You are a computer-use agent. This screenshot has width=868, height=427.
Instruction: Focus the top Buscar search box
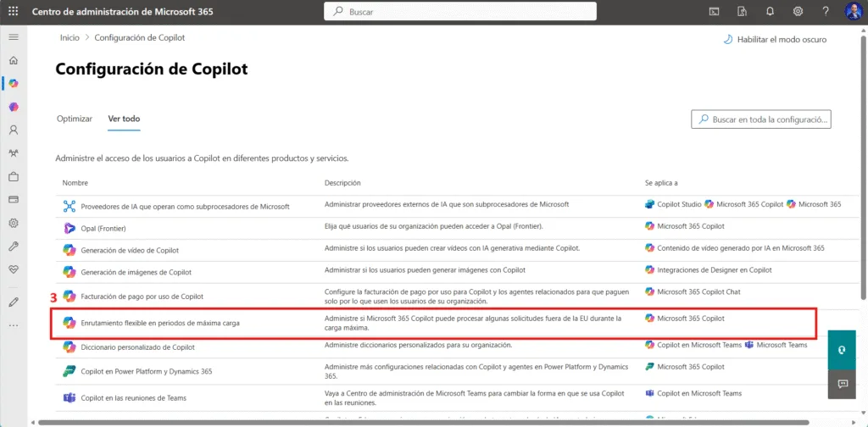[460, 11]
